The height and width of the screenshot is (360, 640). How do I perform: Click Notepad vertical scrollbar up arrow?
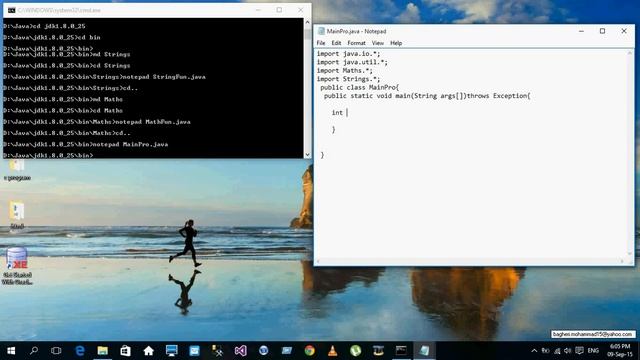pos(629,53)
